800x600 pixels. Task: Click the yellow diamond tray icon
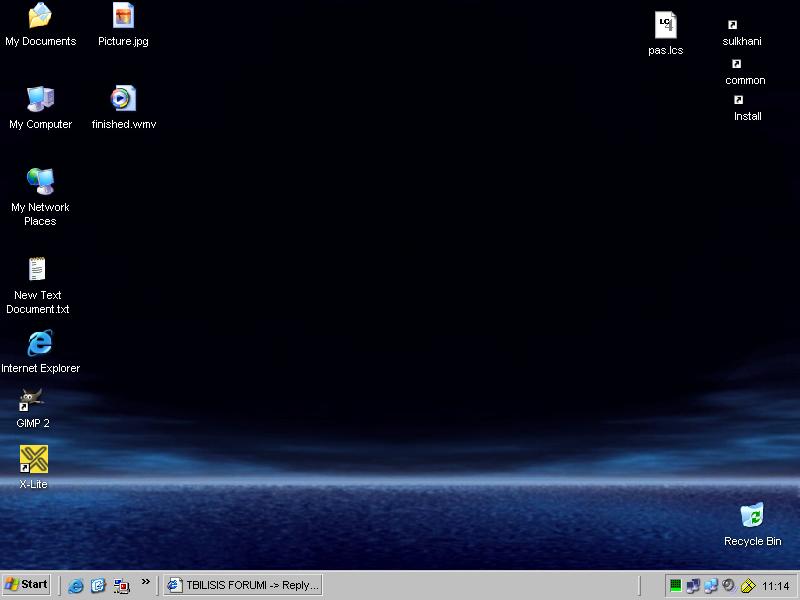(x=747, y=586)
